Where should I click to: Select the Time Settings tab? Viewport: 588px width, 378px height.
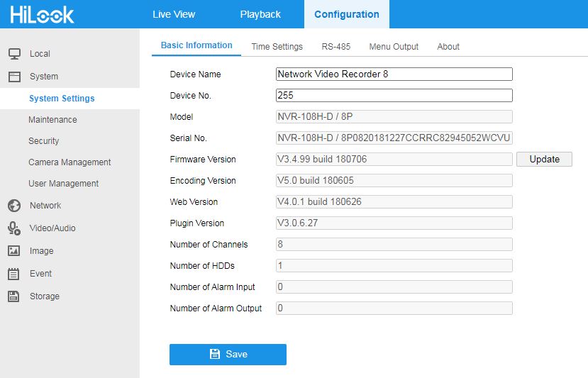point(277,47)
